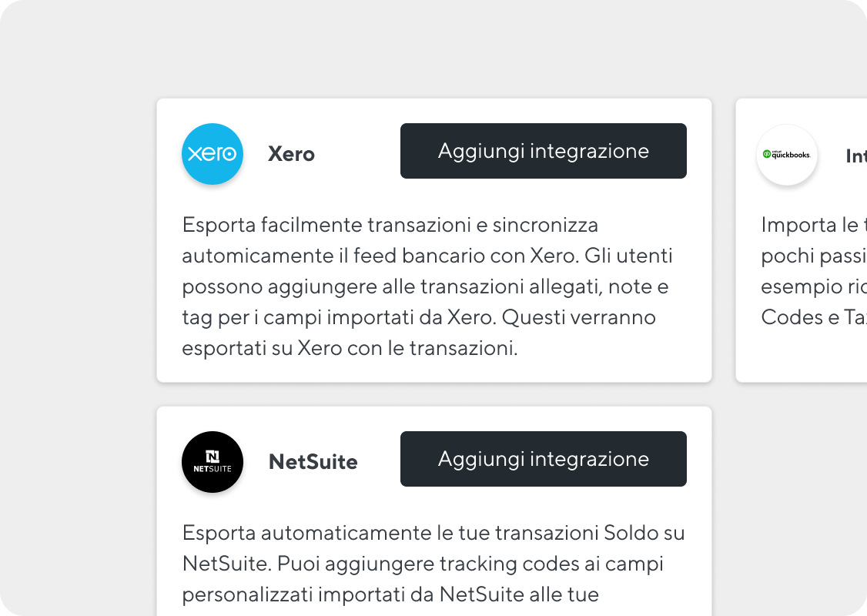Click the line 'Esporta automaticamente le tue transazioni Soldo su'

(434, 533)
